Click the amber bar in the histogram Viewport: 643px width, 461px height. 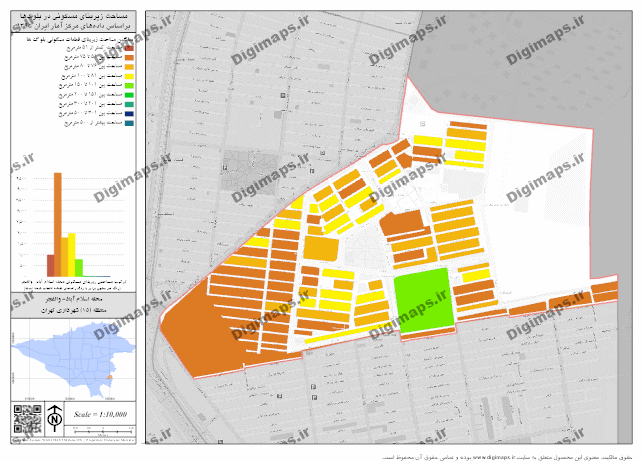65,257
